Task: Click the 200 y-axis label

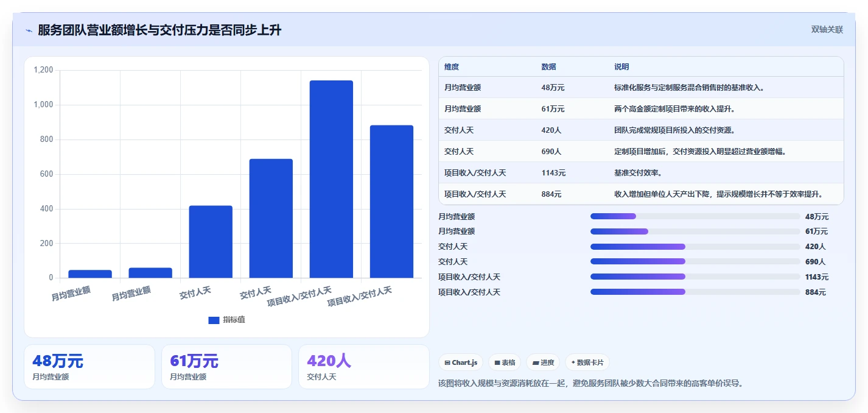Action: coord(47,244)
